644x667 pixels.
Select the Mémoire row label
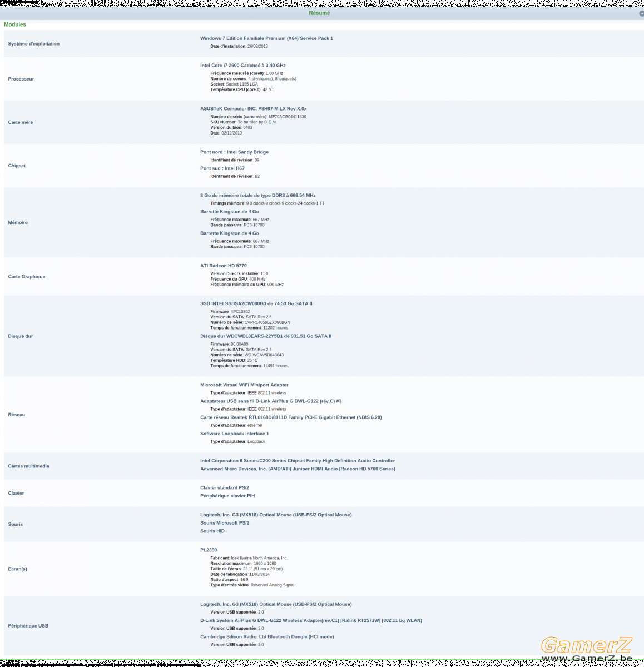click(x=18, y=222)
